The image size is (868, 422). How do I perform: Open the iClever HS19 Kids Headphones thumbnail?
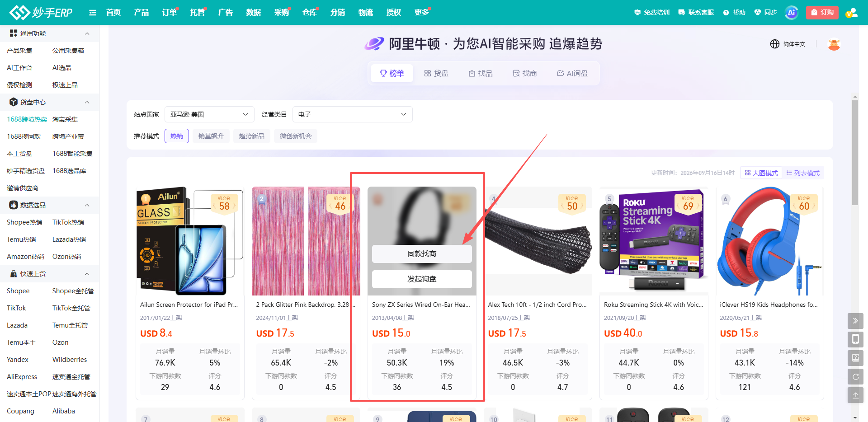[x=769, y=241]
